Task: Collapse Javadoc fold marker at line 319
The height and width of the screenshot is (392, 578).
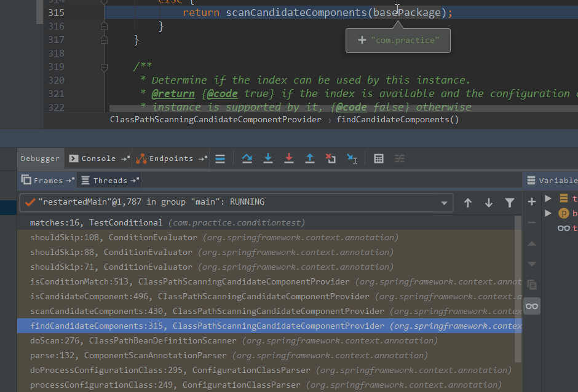Action: (x=105, y=67)
